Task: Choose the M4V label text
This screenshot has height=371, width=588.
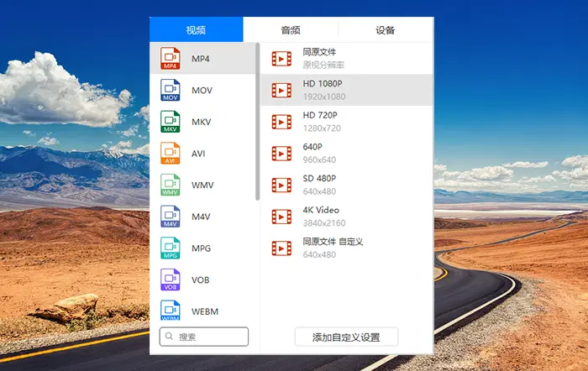Action: click(x=201, y=217)
